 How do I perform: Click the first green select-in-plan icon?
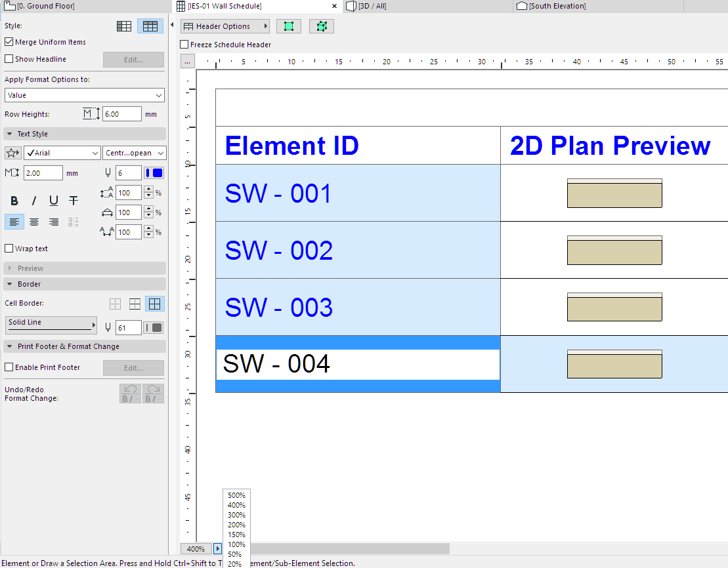pyautogui.click(x=289, y=26)
